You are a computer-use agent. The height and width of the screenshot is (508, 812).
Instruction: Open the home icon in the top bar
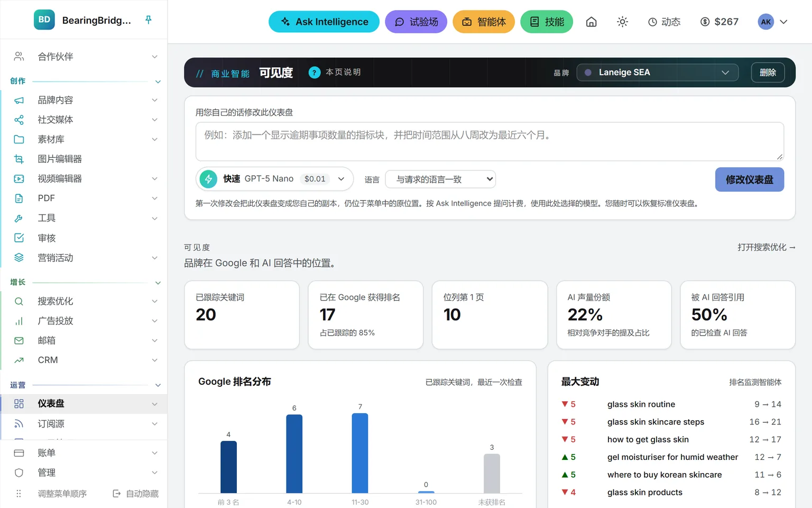(592, 22)
